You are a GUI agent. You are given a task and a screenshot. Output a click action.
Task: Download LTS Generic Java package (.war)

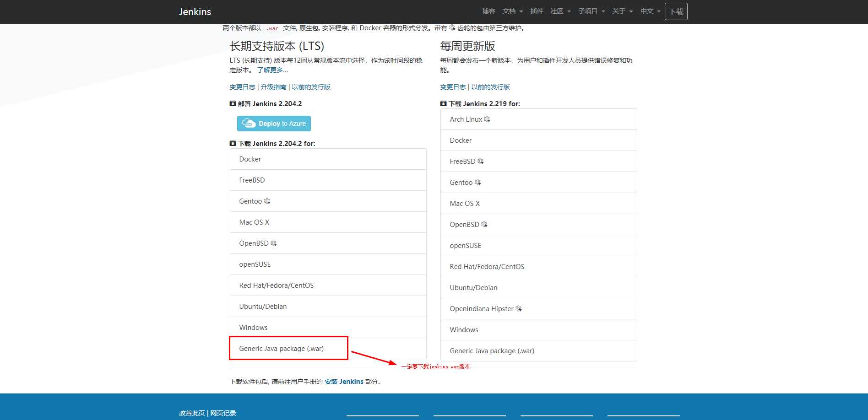[x=328, y=349]
